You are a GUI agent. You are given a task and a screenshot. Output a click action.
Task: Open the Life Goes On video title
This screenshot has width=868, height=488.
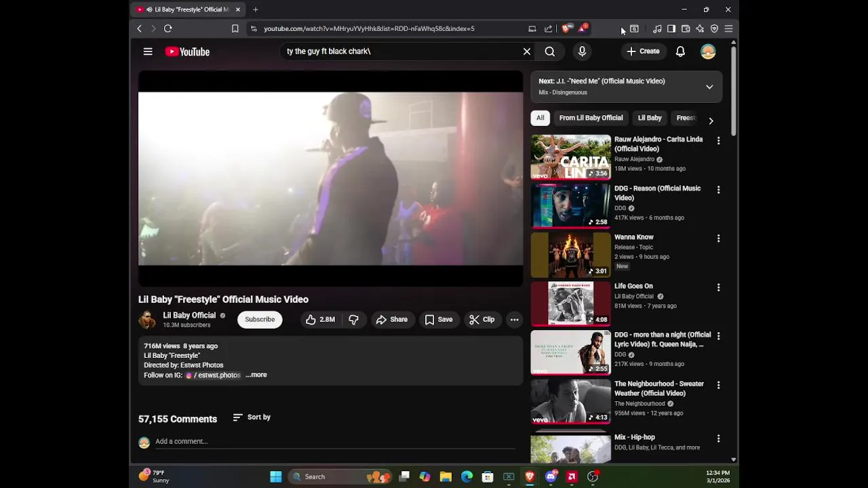633,286
